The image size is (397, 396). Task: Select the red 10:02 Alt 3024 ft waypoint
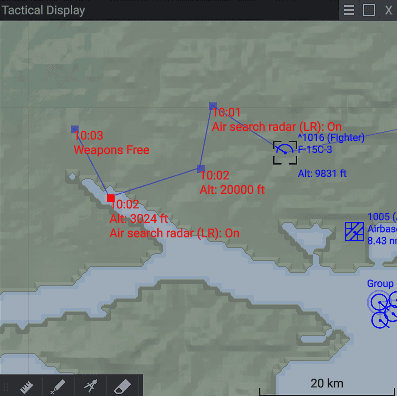(111, 198)
